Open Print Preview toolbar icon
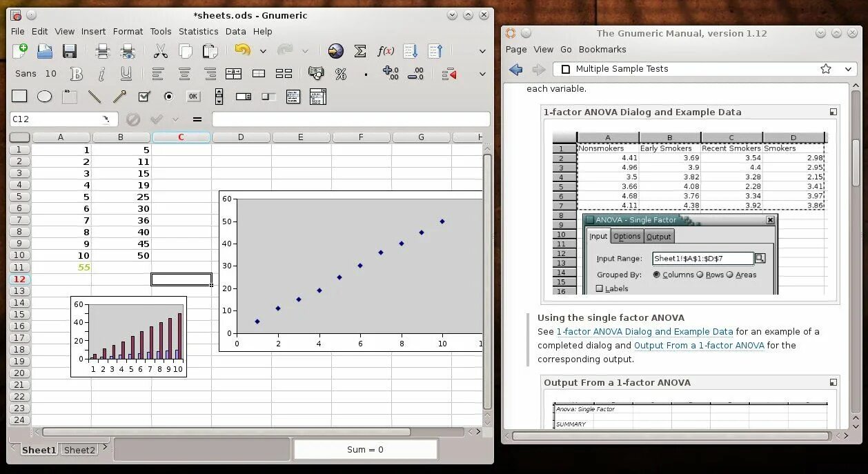 click(x=128, y=51)
